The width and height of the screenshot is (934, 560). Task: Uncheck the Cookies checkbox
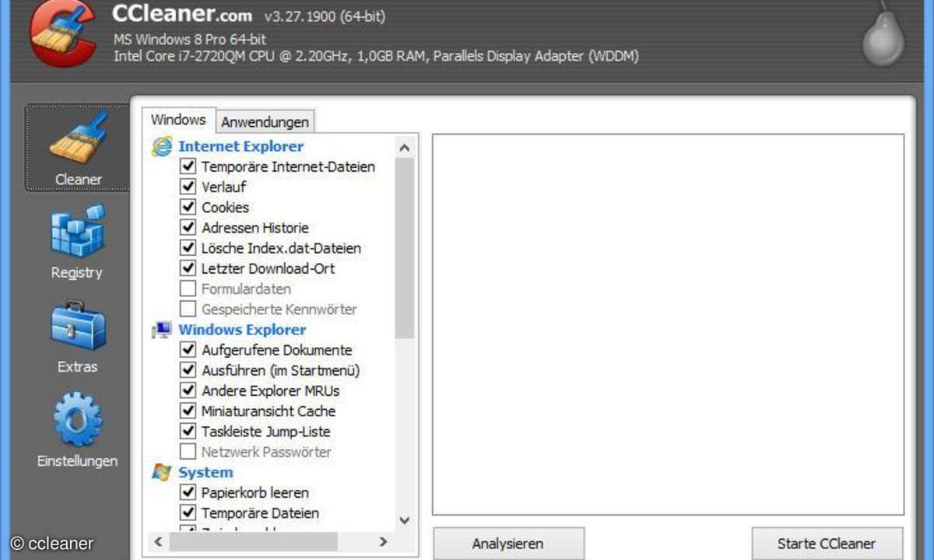click(x=188, y=207)
